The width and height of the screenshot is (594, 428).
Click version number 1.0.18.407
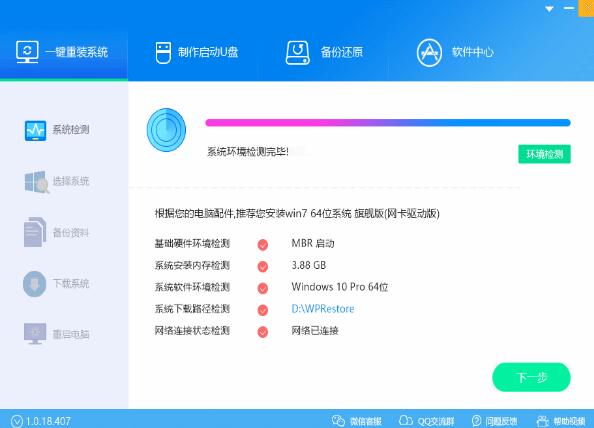click(x=48, y=421)
